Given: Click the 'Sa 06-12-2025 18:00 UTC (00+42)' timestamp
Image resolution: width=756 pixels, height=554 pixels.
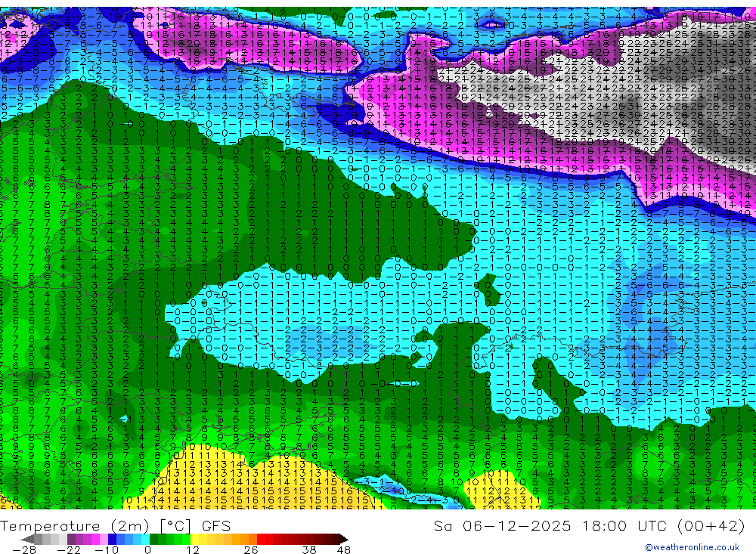Looking at the screenshot, I should 589,525.
